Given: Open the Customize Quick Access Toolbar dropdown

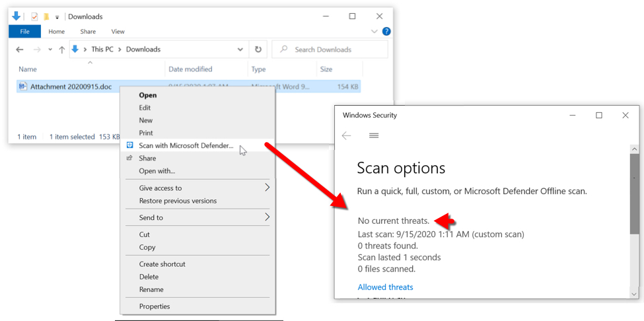Looking at the screenshot, I should pos(57,17).
